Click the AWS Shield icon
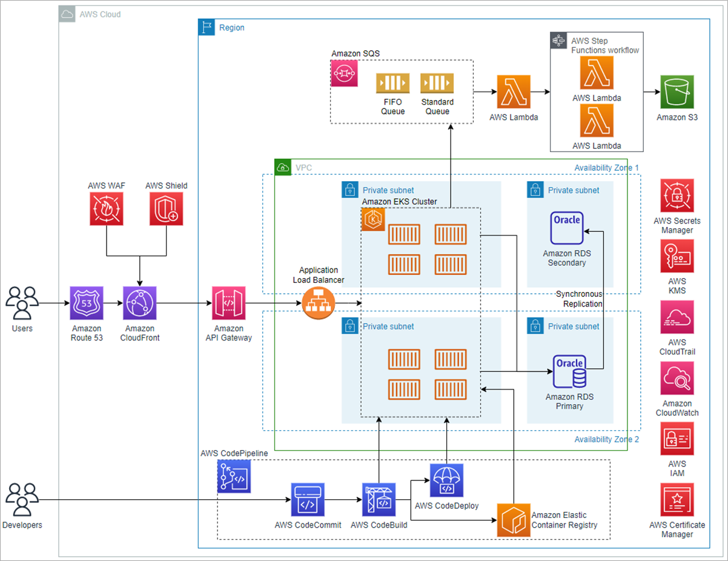 (x=167, y=209)
